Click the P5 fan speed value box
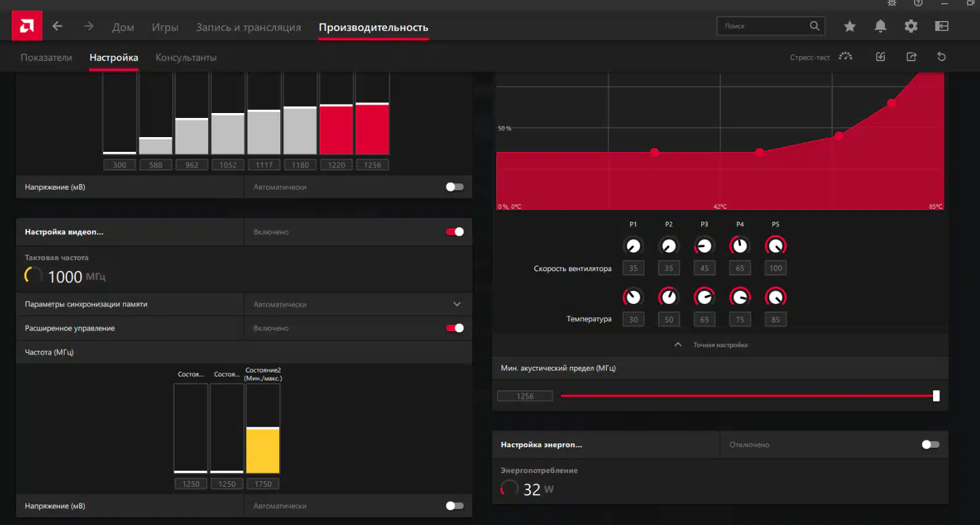This screenshot has height=525, width=980. pyautogui.click(x=776, y=268)
